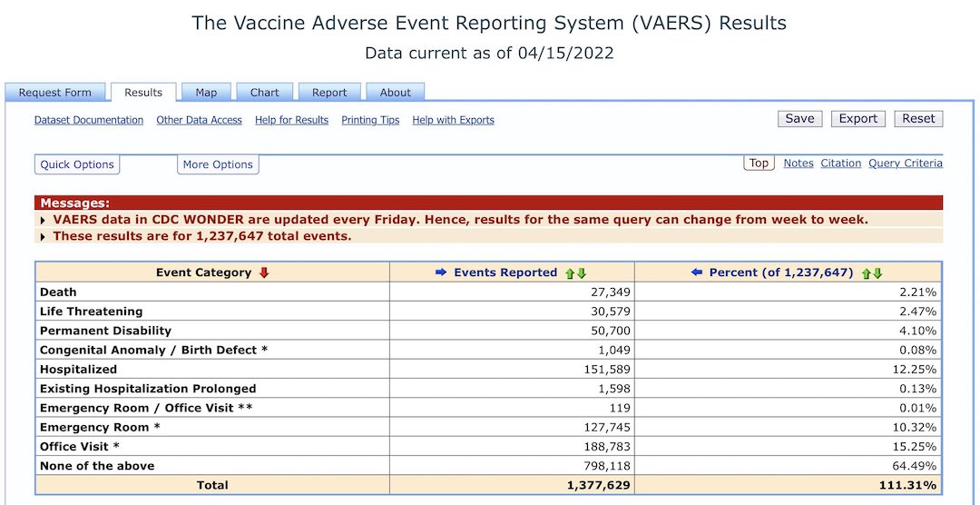Click Emergency Room value 127,745

coord(607,428)
